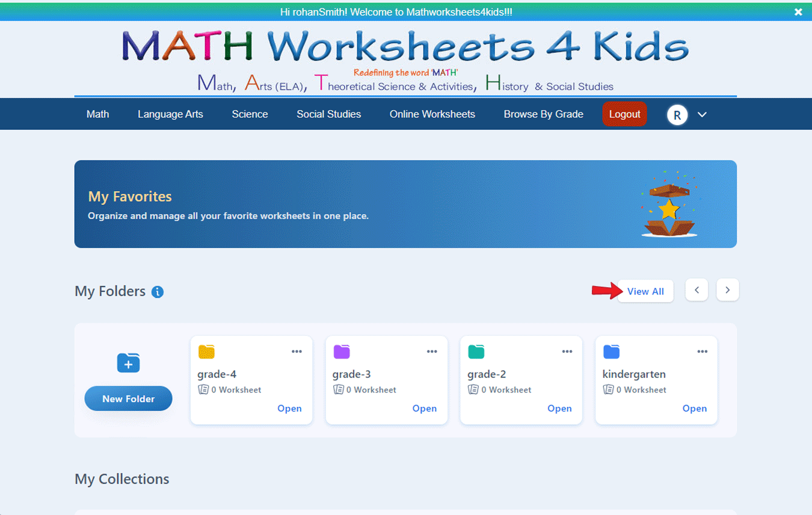Click the grade-2 folder name
The width and height of the screenshot is (812, 515).
click(x=487, y=374)
